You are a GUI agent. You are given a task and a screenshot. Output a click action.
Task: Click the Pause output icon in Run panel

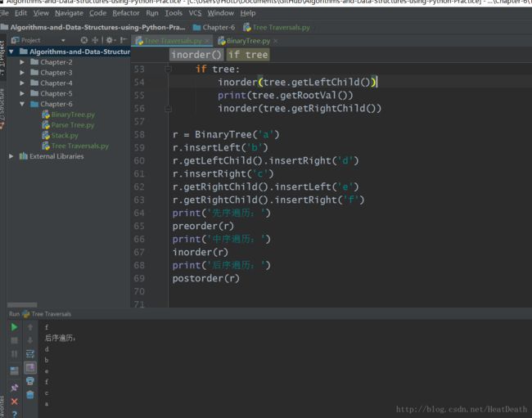(x=14, y=354)
